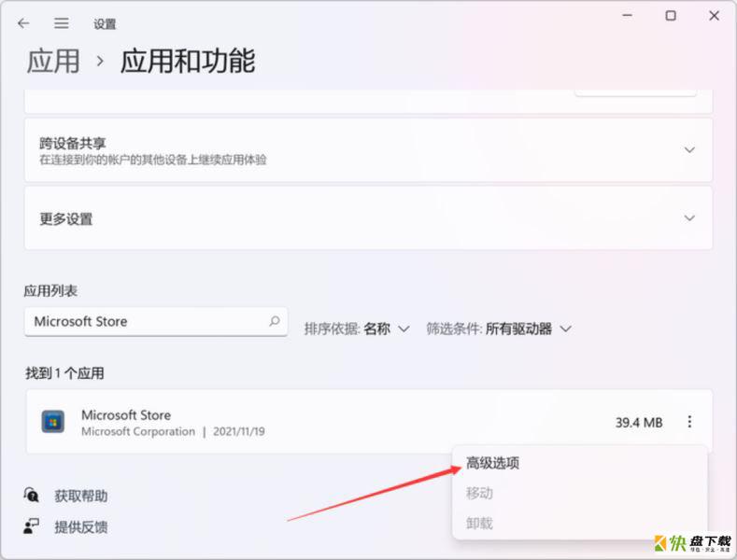This screenshot has width=737, height=560.
Task: Maximize the Settings window
Action: tap(671, 16)
